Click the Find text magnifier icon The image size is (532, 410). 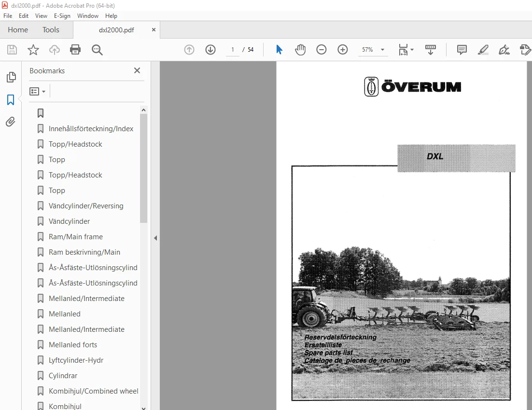pos(97,50)
